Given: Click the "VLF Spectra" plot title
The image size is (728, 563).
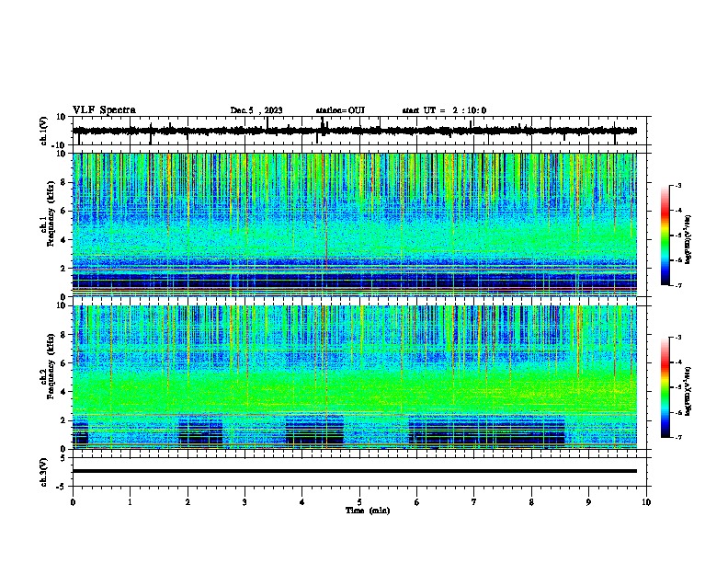Looking at the screenshot, I should (x=104, y=110).
